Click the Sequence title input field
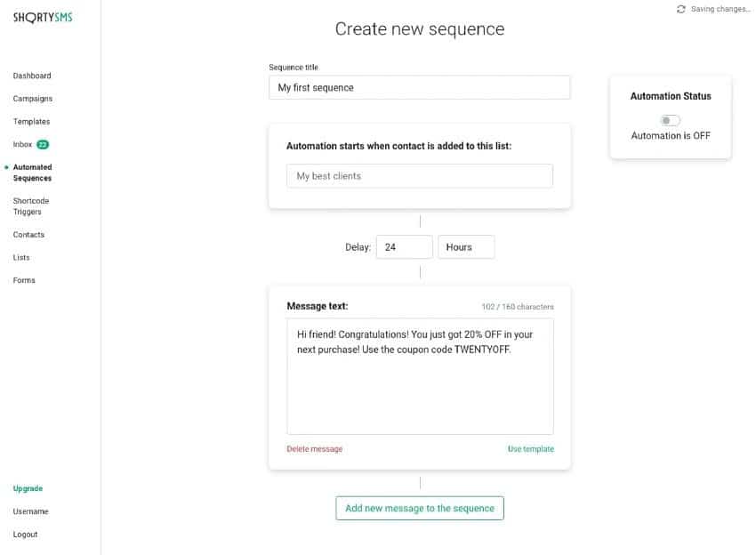Viewport: 756px width, 555px height. (x=419, y=87)
